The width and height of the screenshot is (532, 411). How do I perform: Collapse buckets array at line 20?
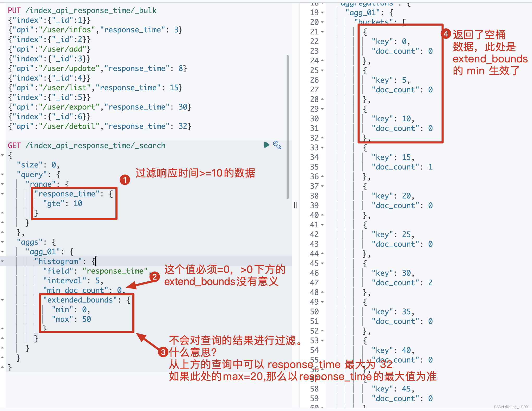[323, 22]
